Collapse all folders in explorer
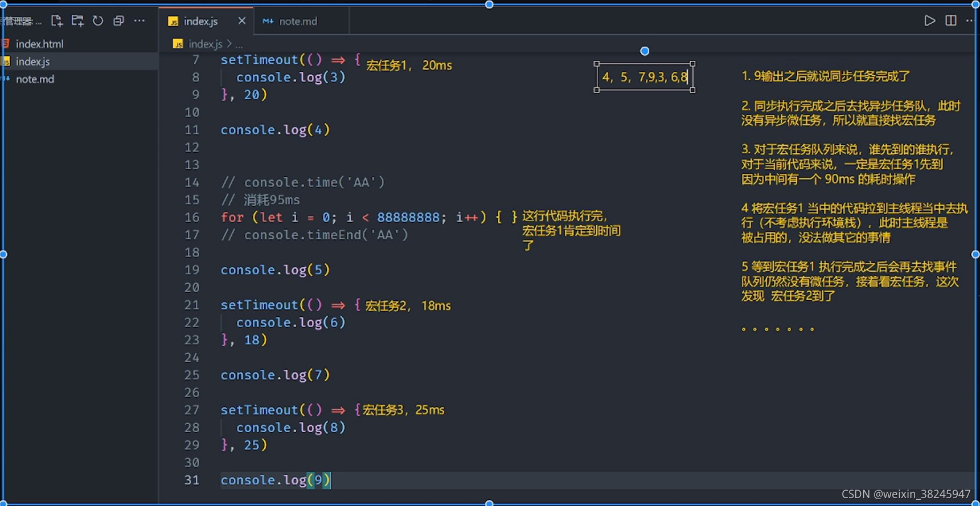This screenshot has height=506, width=980. pos(118,21)
